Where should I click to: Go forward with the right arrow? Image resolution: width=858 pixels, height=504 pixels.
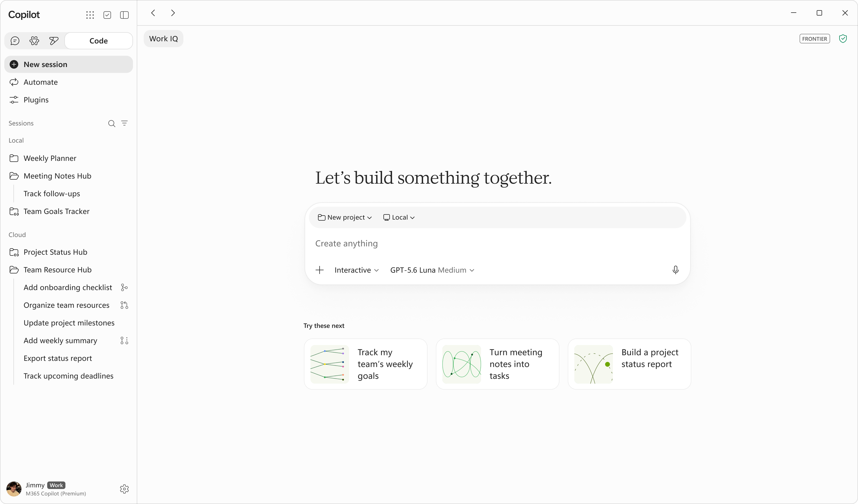coord(173,13)
